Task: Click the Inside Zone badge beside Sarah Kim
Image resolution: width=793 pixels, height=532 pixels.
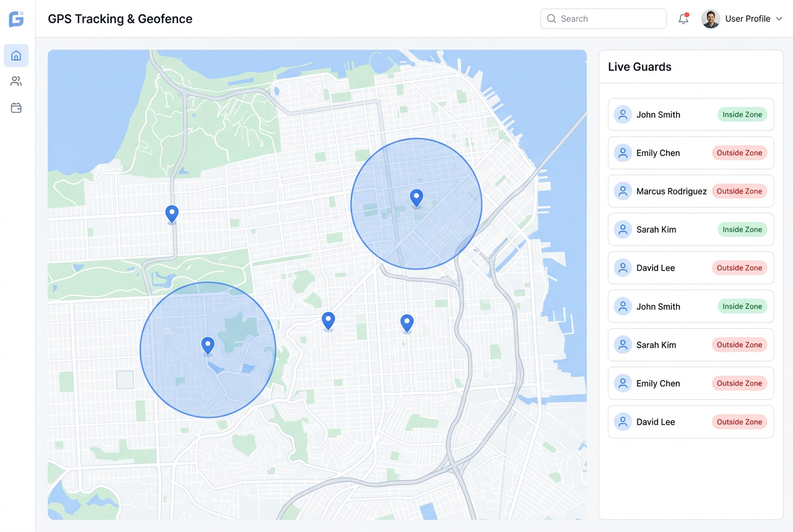Action: coord(742,230)
